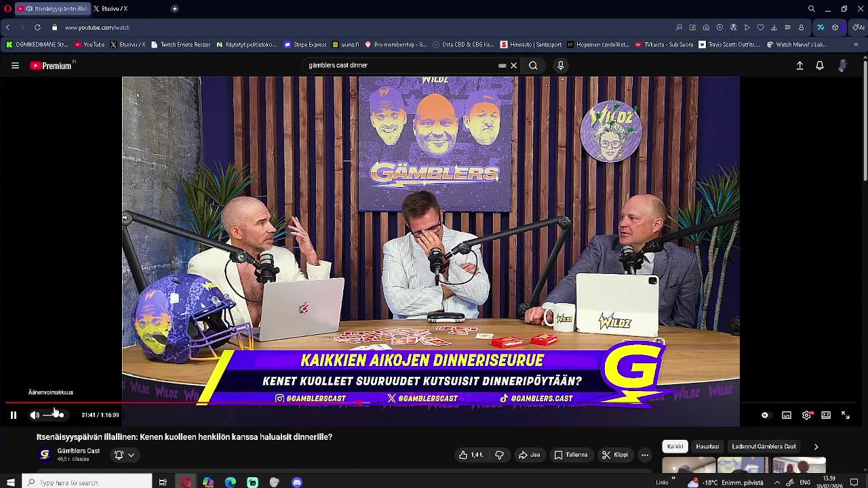Open the Opera AI button in the toolbar

click(x=858, y=28)
